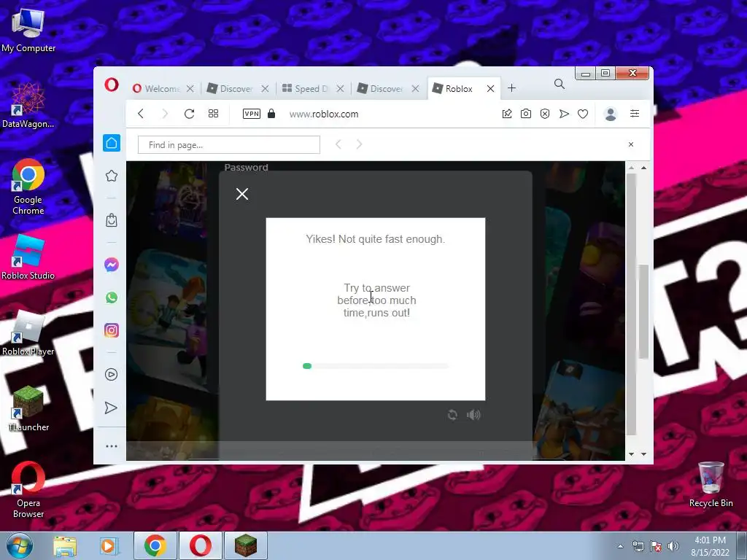Screen dimensions: 747x560
Task: Open the edit page pencil icon
Action: pyautogui.click(x=507, y=113)
